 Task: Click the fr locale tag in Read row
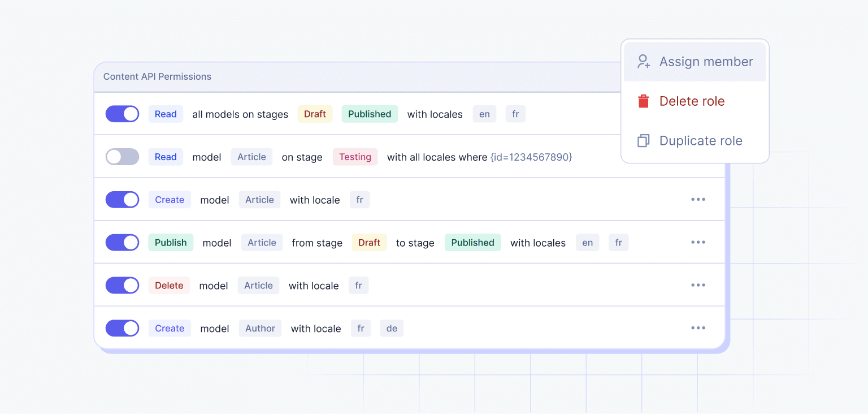coord(515,114)
